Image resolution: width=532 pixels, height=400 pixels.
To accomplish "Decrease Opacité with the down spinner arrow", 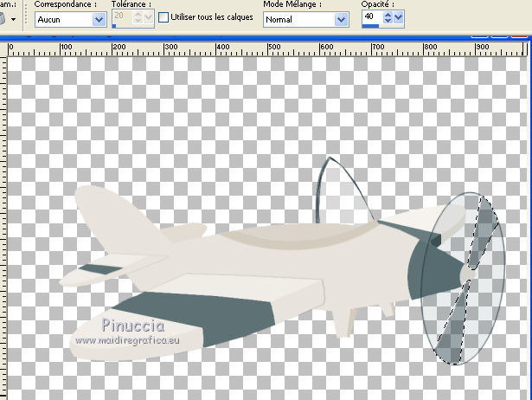I will (388, 22).
